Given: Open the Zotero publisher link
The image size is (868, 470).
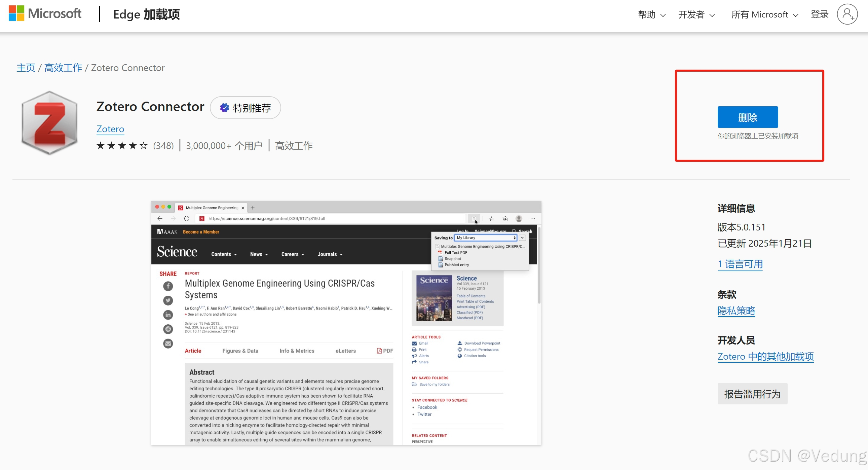Looking at the screenshot, I should point(110,129).
